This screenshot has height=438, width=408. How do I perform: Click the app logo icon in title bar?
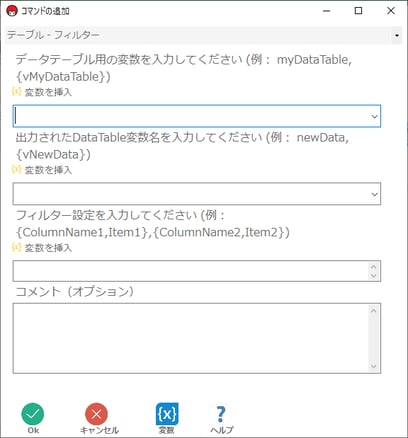coord(12,11)
